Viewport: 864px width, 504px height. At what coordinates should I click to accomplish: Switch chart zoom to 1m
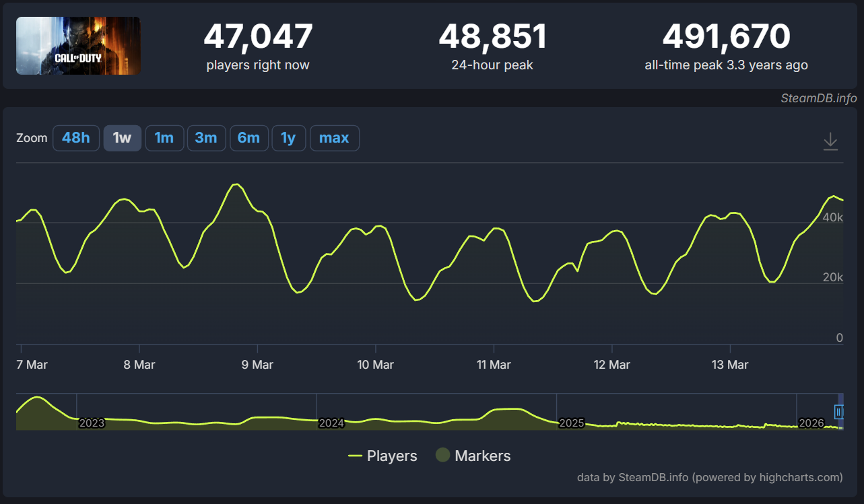tap(164, 138)
